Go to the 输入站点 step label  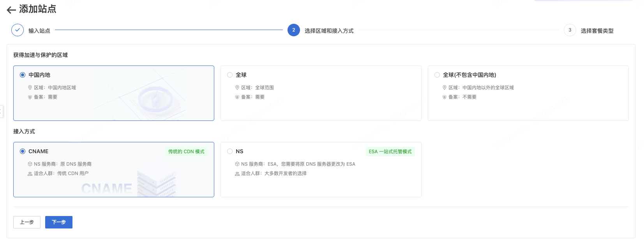tap(39, 31)
